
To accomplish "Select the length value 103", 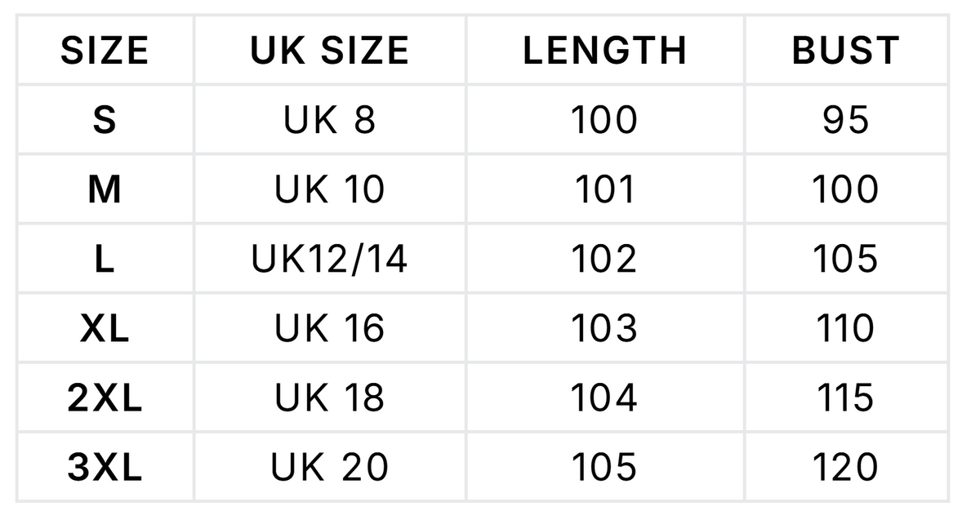I will click(x=604, y=329).
